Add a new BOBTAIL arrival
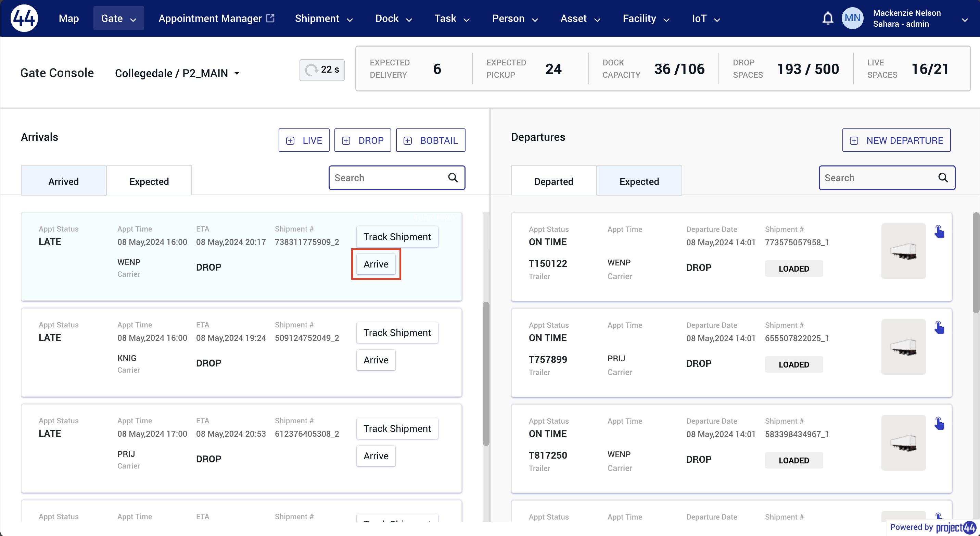The width and height of the screenshot is (980, 536). tap(431, 140)
